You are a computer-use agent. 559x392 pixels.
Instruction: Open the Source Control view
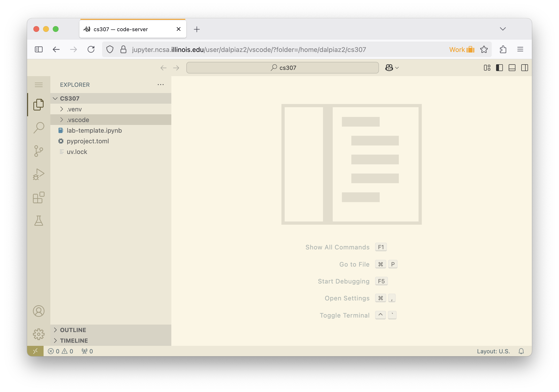[39, 151]
